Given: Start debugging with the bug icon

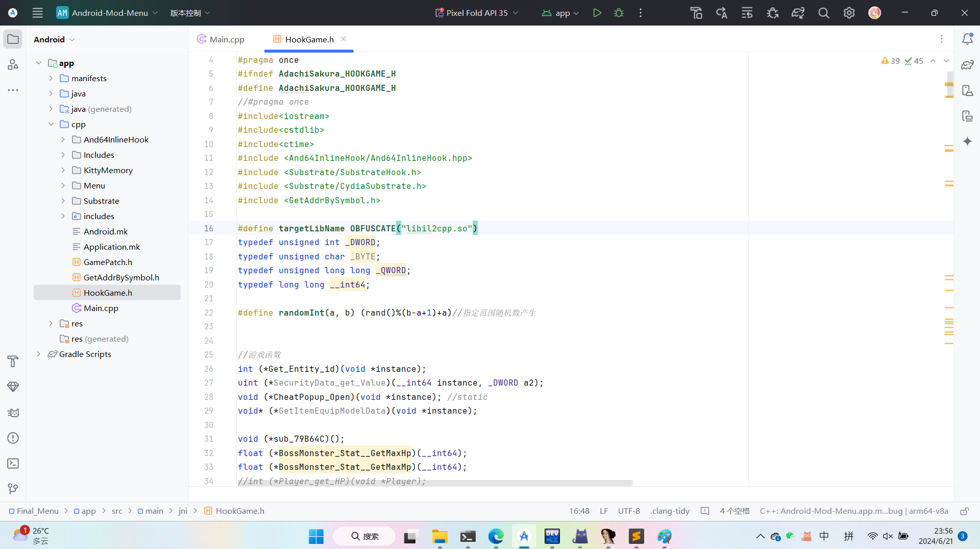Looking at the screenshot, I should coord(619,13).
